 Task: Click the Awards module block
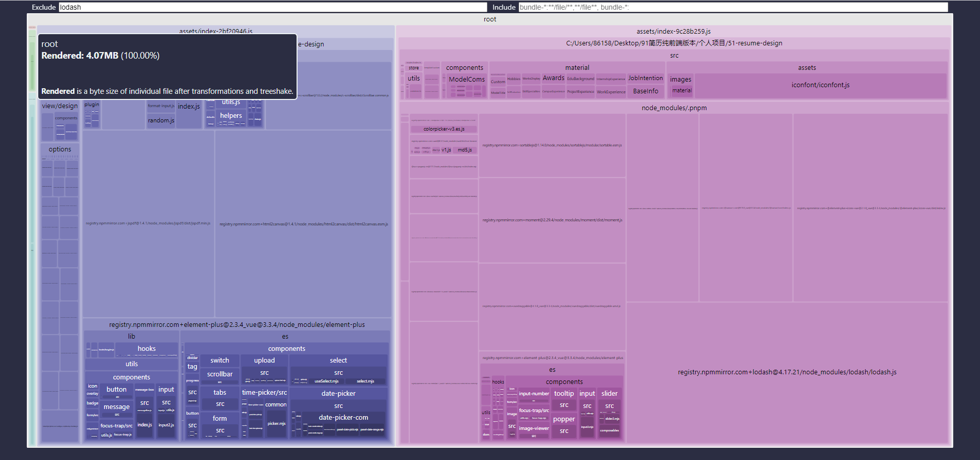click(x=553, y=79)
